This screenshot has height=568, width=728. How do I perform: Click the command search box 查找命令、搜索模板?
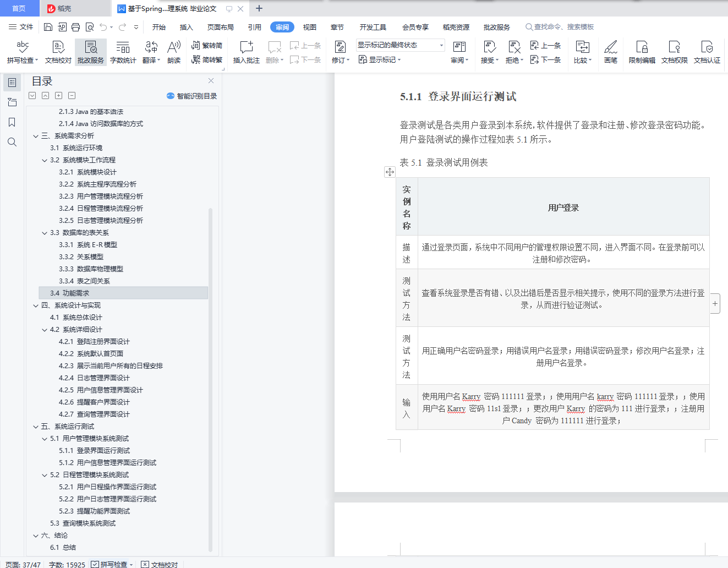tap(560, 27)
